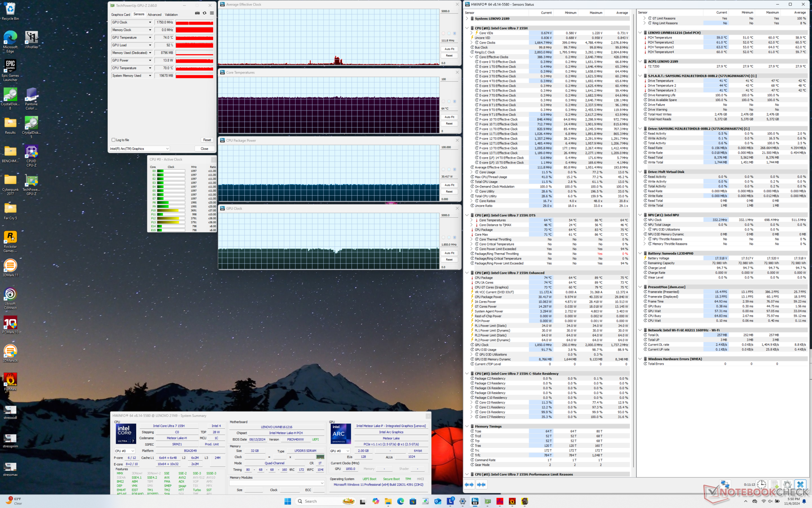This screenshot has height=508, width=812.
Task: Click Reset in GPU Clock graph
Action: coord(449,260)
